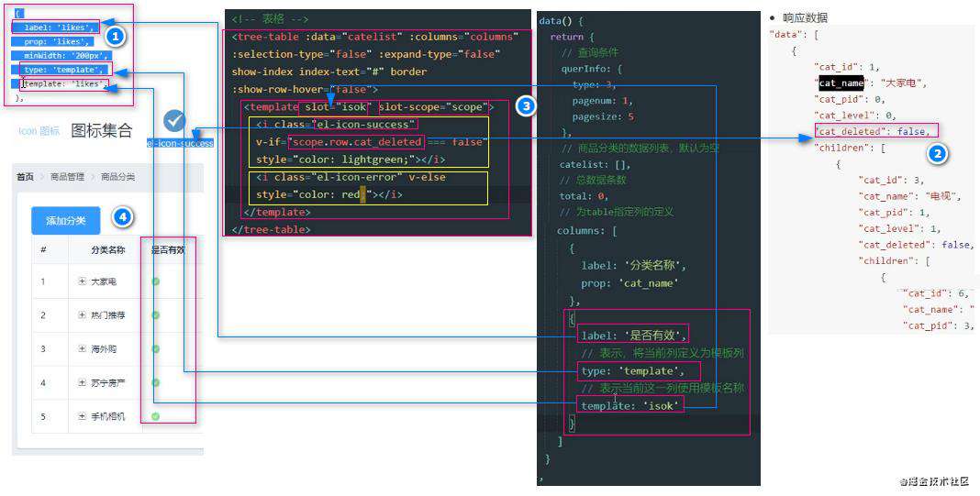Click the slot="isok" attribute in the template tag
The height and width of the screenshot is (496, 980).
coord(338,107)
